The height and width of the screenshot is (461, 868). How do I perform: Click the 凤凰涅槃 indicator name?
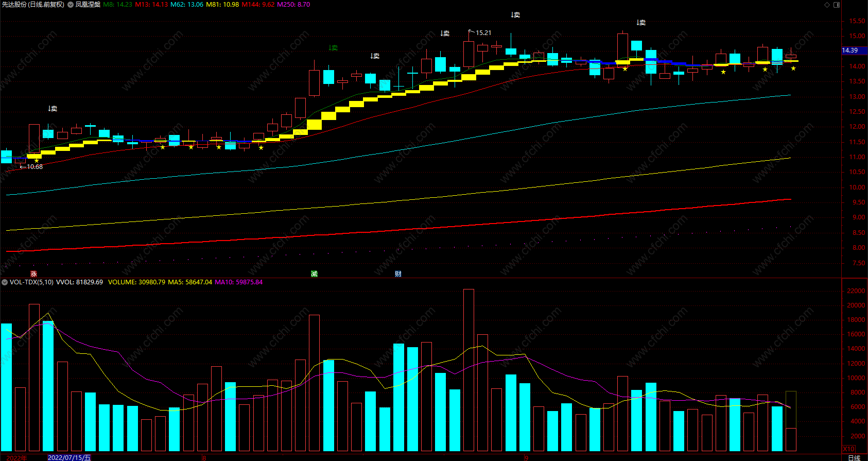[x=88, y=5]
